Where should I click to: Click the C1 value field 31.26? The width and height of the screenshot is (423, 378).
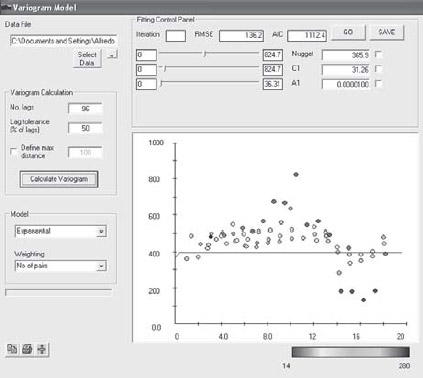pyautogui.click(x=346, y=70)
